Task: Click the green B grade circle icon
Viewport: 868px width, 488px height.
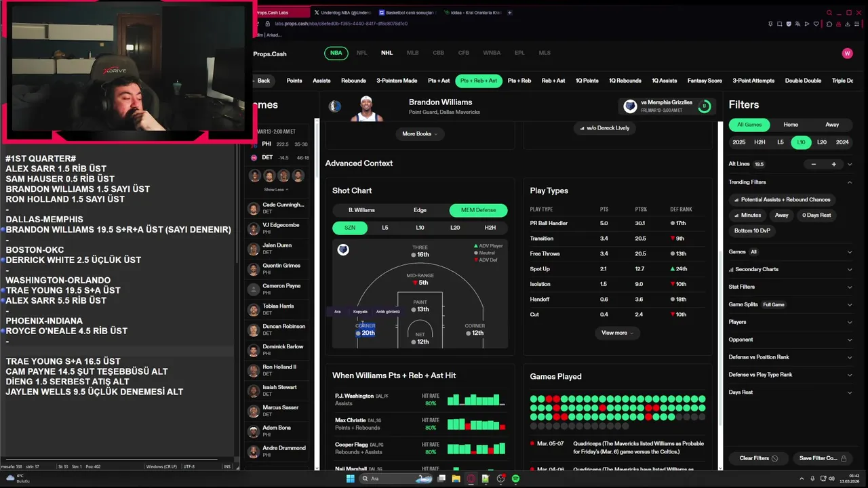Action: 704,106
